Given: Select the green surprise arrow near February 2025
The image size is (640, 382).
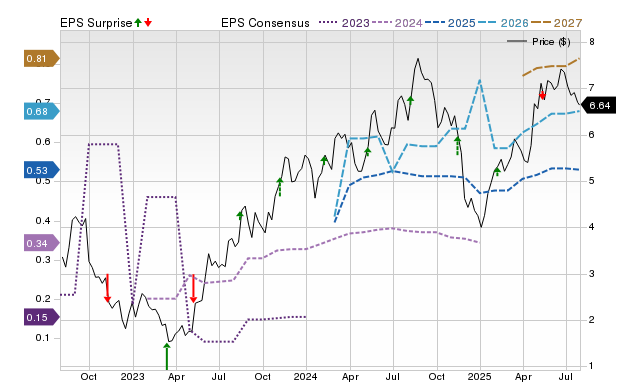Looking at the screenshot, I should pyautogui.click(x=497, y=171).
